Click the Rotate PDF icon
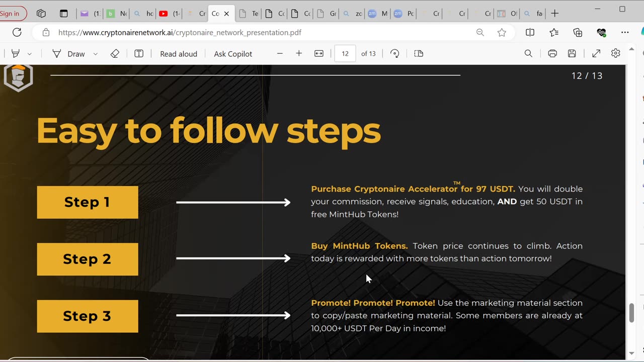644x362 pixels. 395,53
